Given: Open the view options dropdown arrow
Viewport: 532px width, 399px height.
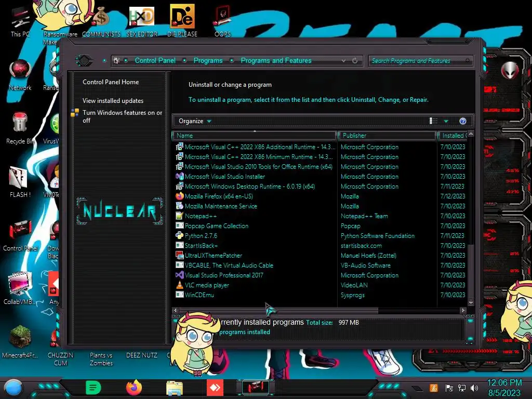Looking at the screenshot, I should [x=446, y=121].
